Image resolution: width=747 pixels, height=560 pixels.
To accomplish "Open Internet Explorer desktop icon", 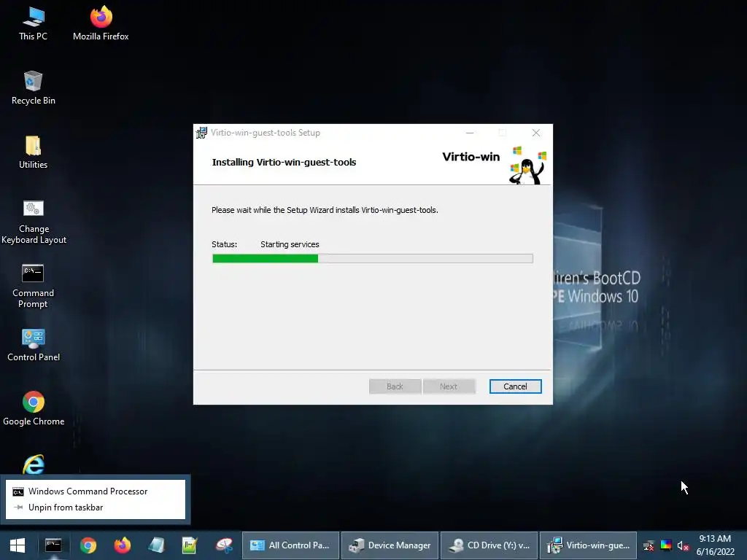I will [x=34, y=464].
